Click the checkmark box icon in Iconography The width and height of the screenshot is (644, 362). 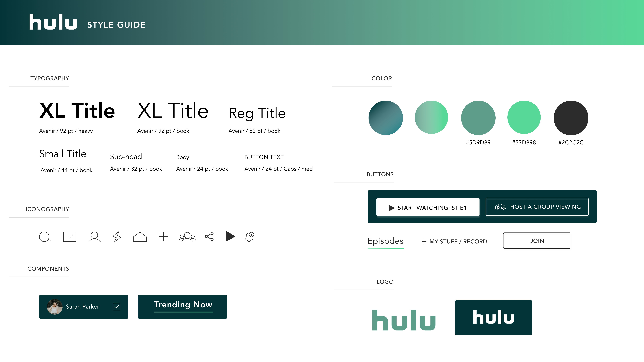tap(70, 237)
